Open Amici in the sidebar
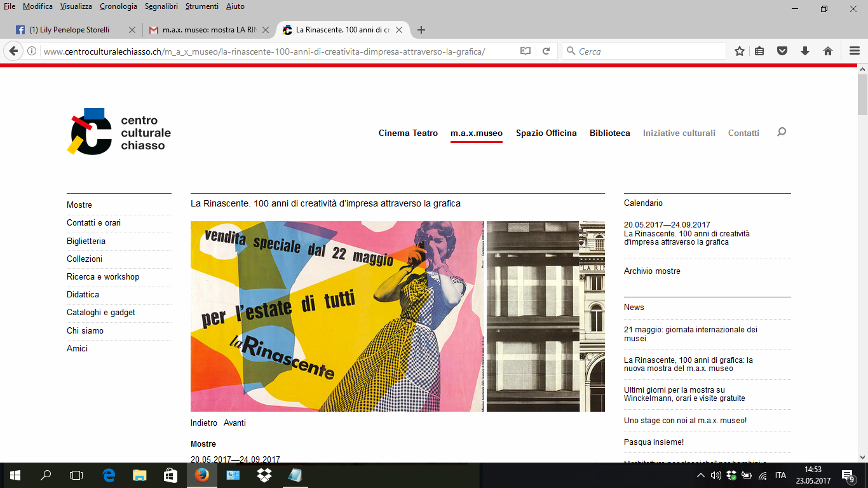 (77, 349)
